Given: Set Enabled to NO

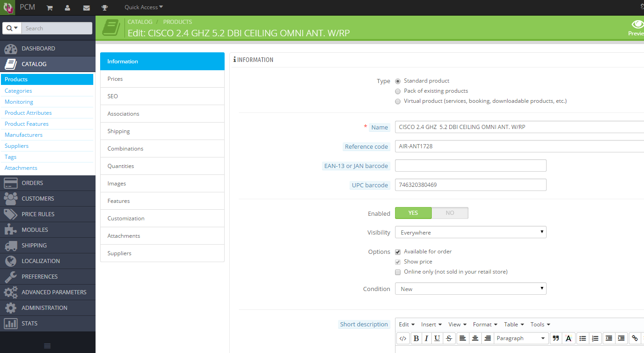Looking at the screenshot, I should [450, 213].
